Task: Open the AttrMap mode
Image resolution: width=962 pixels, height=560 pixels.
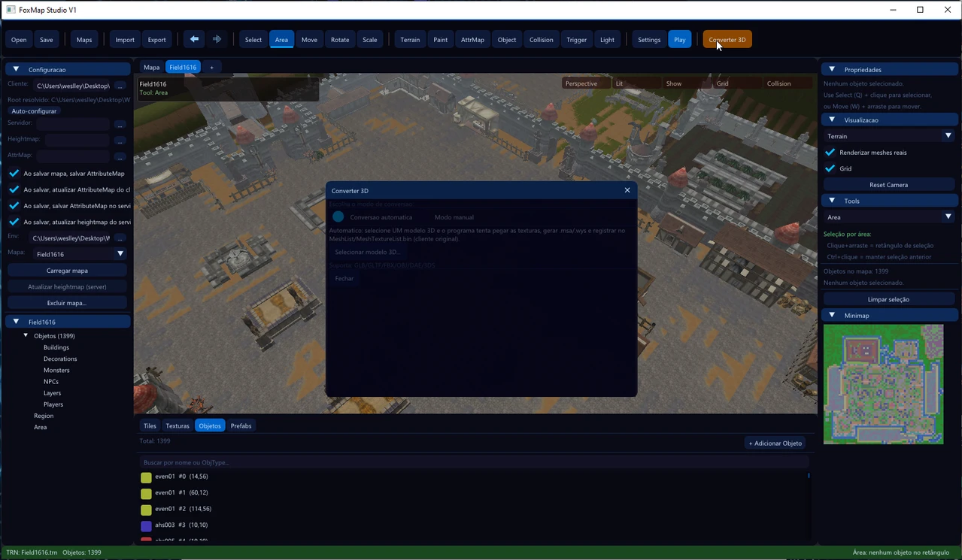Action: [472, 40]
